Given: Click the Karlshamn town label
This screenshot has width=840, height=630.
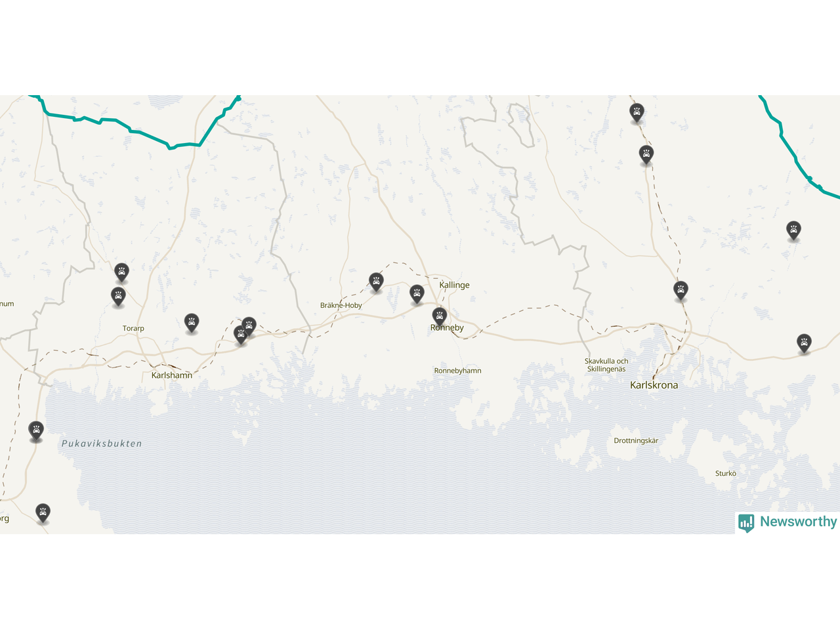Looking at the screenshot, I should click(172, 375).
